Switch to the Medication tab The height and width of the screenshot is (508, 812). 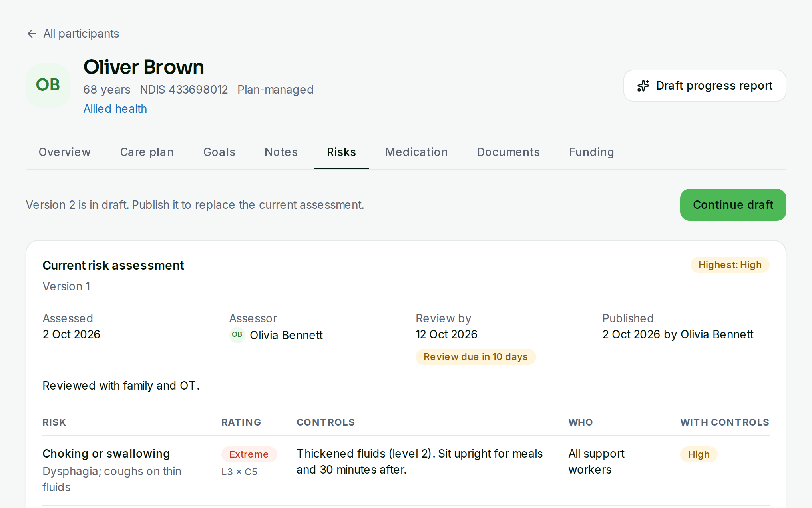(x=416, y=152)
